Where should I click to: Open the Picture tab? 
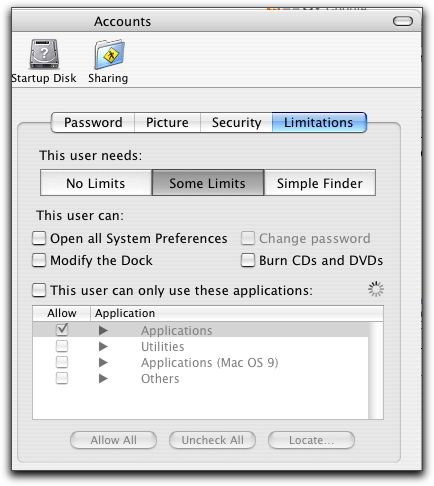coord(167,122)
